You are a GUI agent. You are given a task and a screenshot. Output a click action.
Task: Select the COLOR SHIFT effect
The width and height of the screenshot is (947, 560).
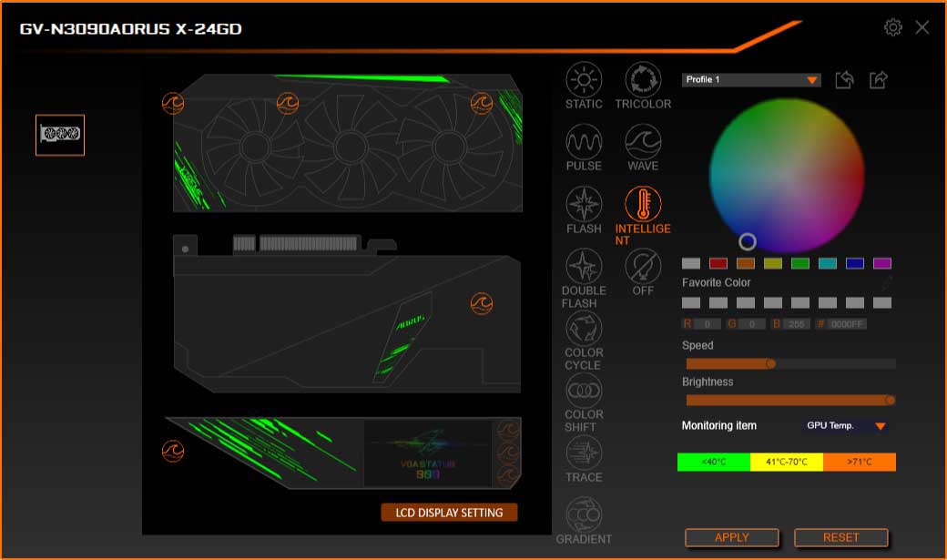click(x=584, y=391)
